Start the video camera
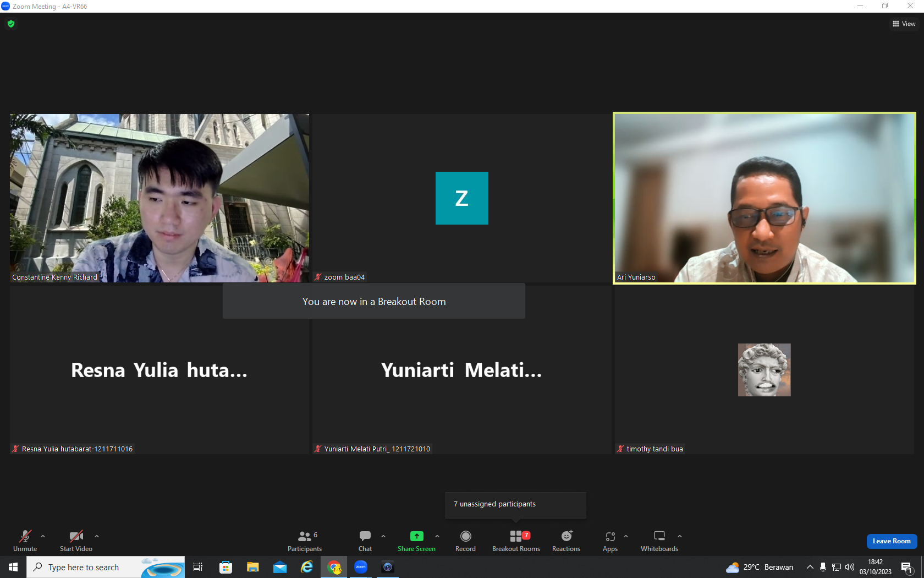 [76, 541]
